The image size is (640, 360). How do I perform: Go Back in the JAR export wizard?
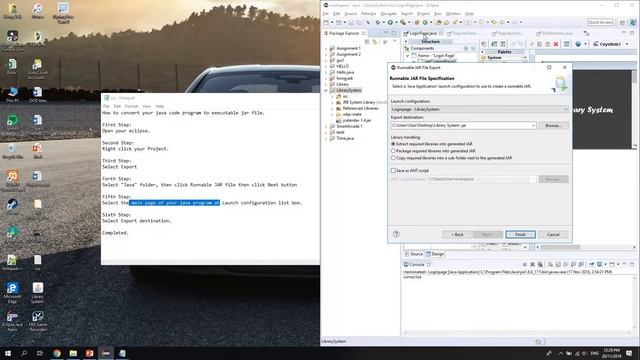(457, 234)
